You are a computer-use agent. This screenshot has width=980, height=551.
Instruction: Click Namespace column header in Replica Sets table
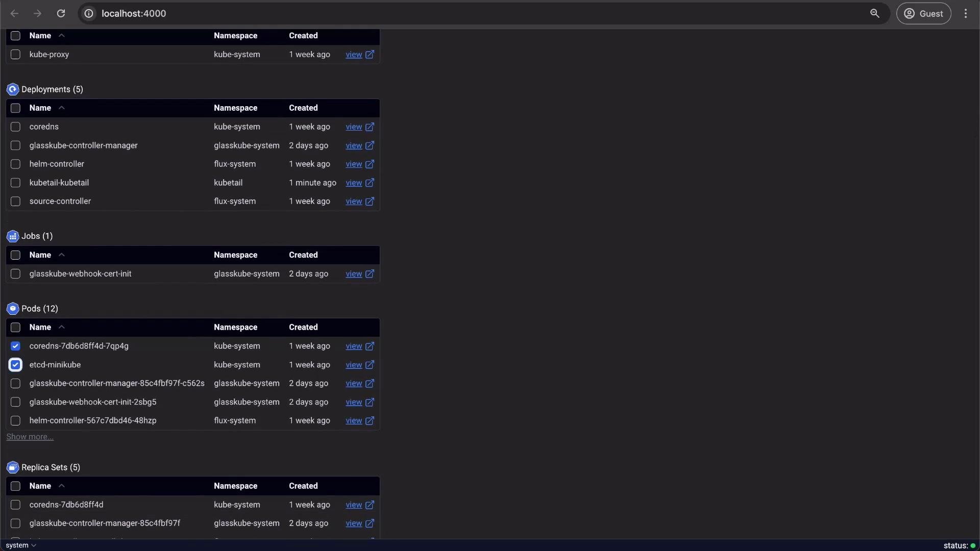235,486
